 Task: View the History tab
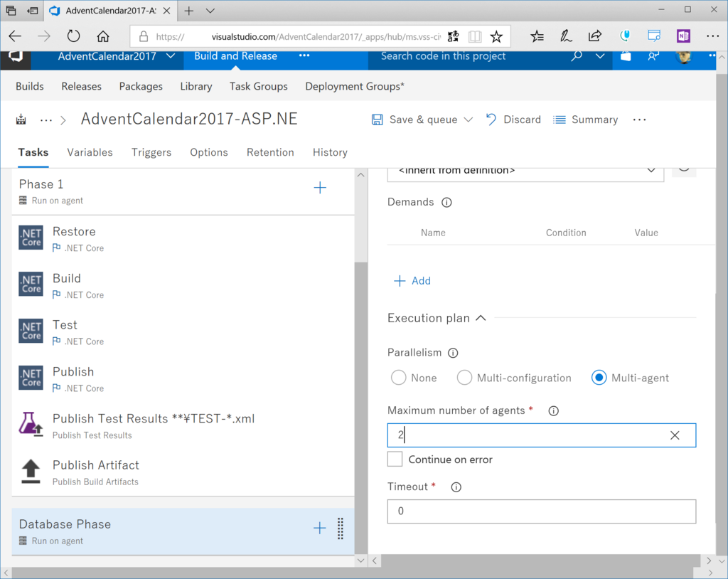(x=330, y=152)
